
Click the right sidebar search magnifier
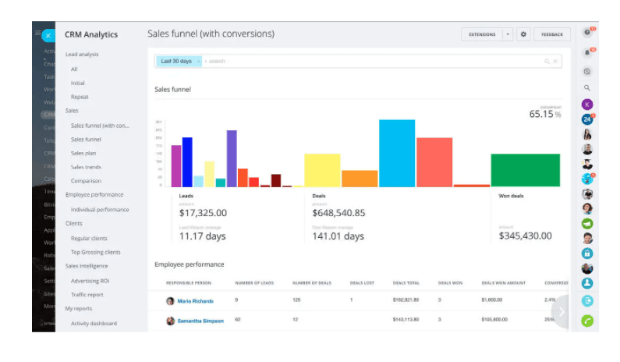[x=587, y=88]
